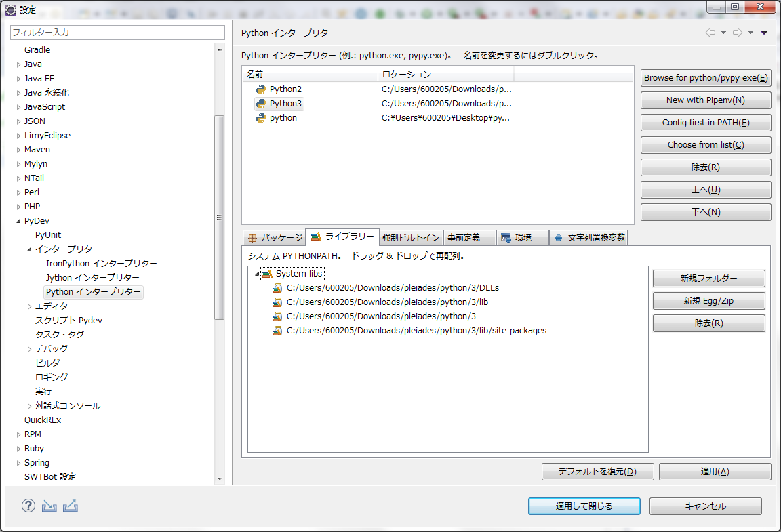The width and height of the screenshot is (781, 532).
Task: Collapse the PyDev tree category
Action: 18,221
